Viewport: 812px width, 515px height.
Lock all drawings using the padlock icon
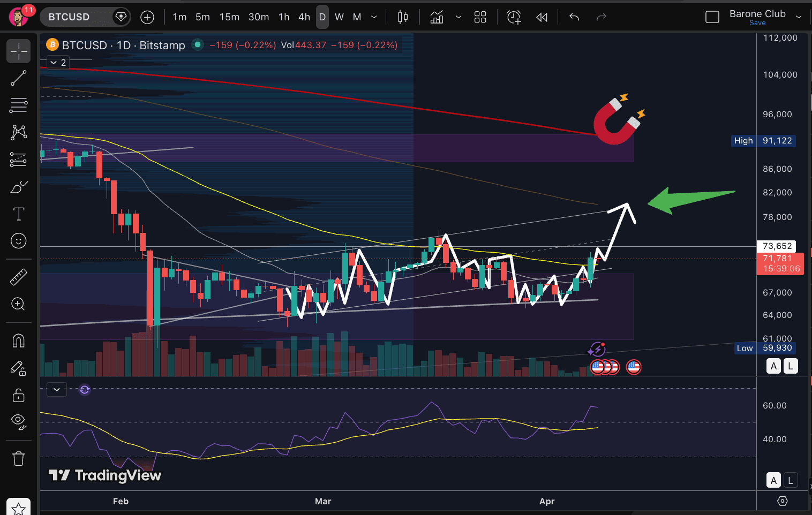[18, 395]
